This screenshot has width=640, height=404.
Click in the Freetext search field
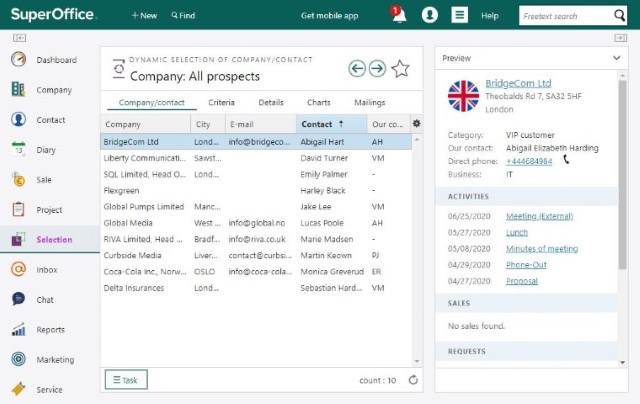click(x=567, y=16)
